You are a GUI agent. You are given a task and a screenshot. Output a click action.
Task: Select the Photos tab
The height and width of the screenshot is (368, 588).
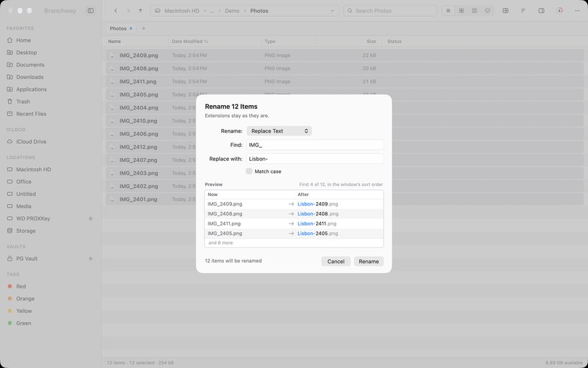(x=120, y=29)
